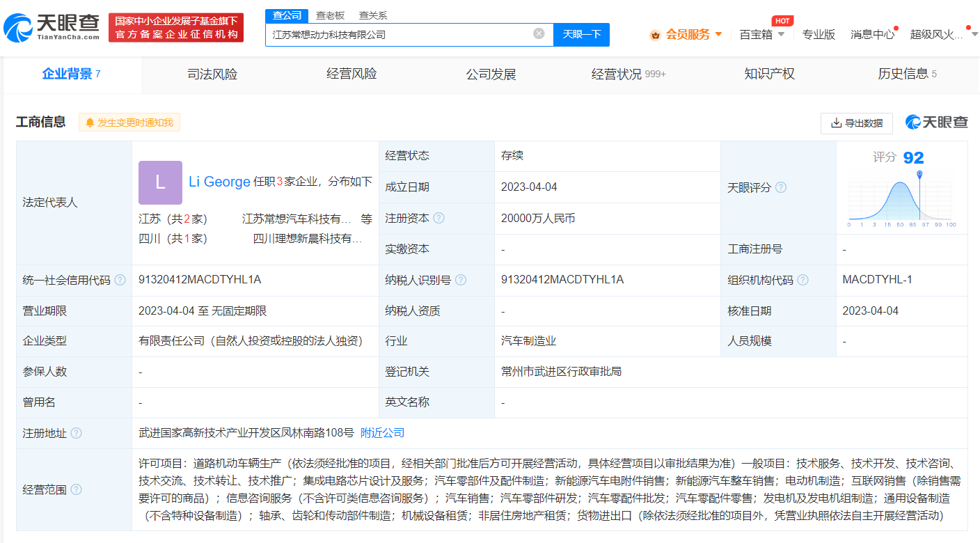Viewport: 980px width, 543px height.
Task: Open help icon next to 统一社会信用代码
Action: (120, 280)
